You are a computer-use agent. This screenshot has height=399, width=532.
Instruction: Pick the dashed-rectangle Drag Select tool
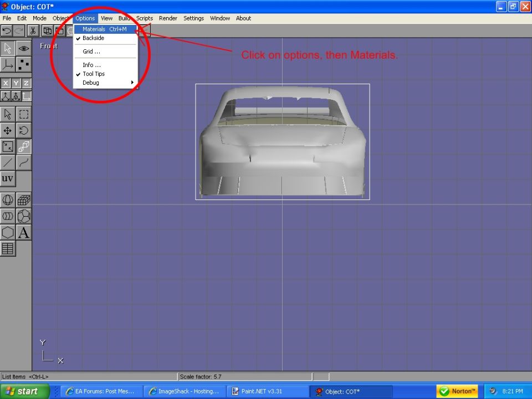tap(24, 114)
